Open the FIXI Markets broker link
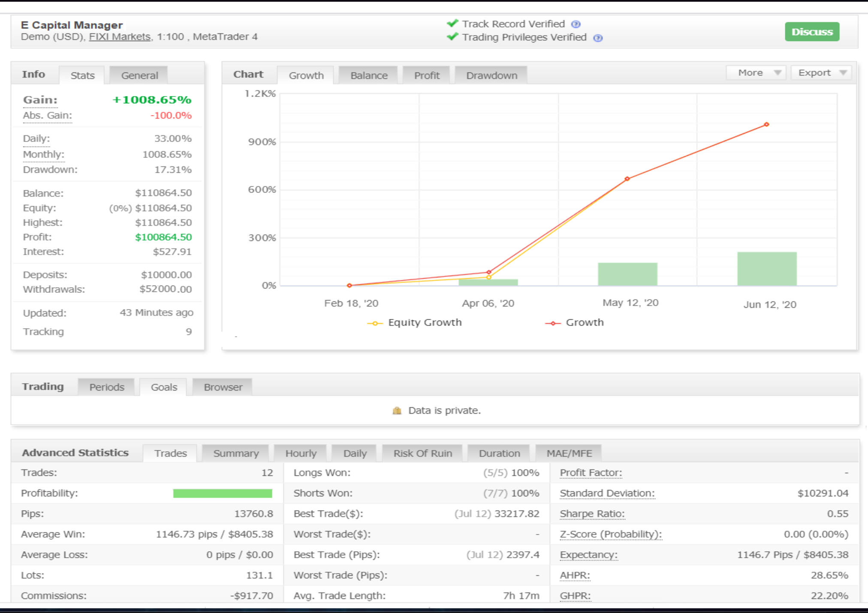This screenshot has width=868, height=613. (x=120, y=37)
